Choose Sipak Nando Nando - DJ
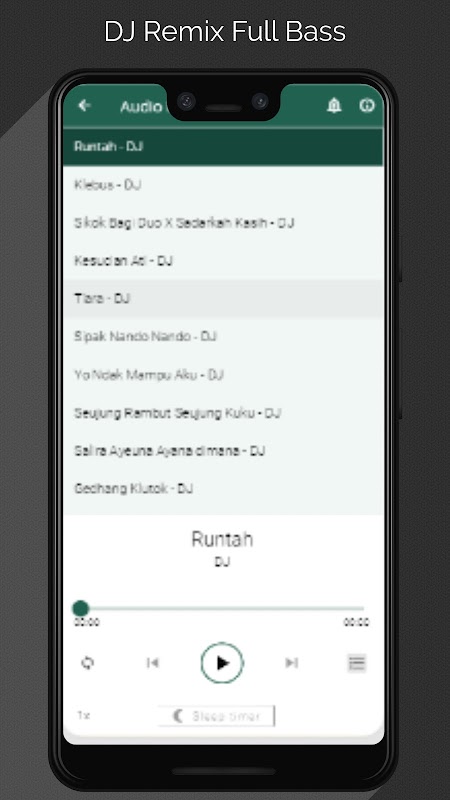450x800 pixels. [223, 336]
